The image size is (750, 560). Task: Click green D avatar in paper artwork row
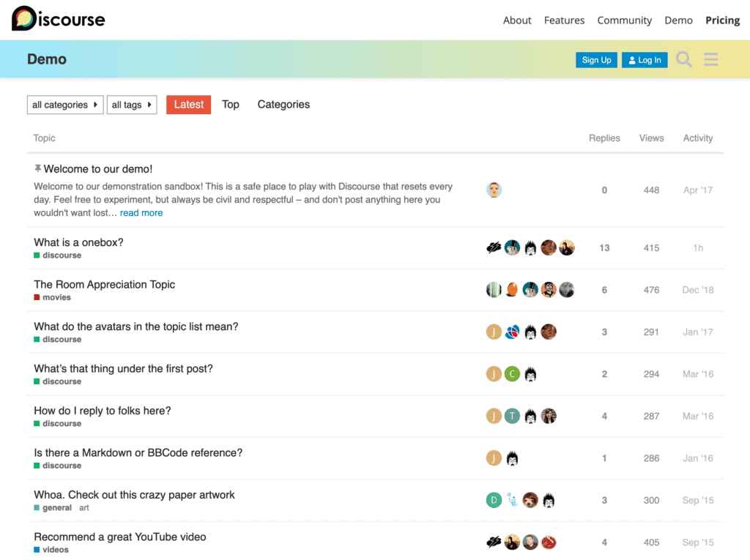tap(494, 500)
